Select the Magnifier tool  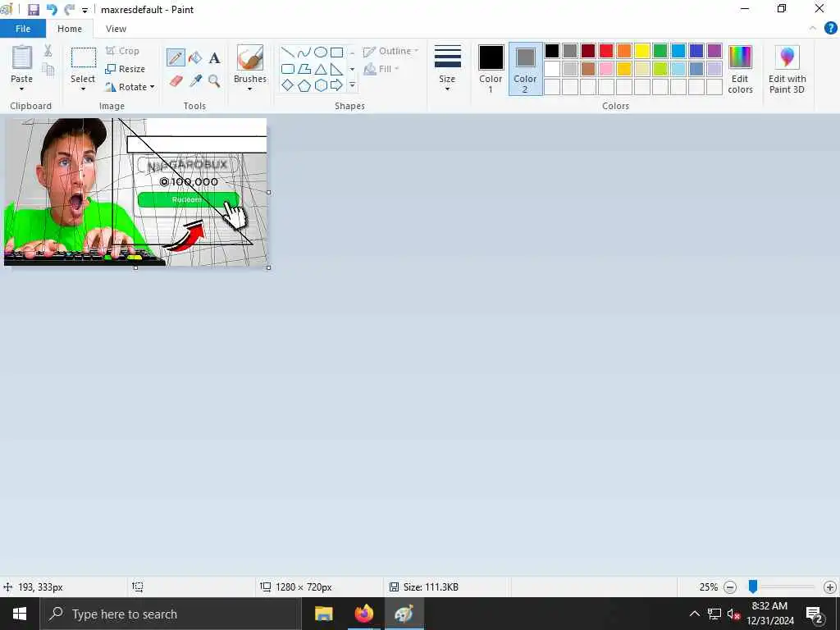coord(214,81)
